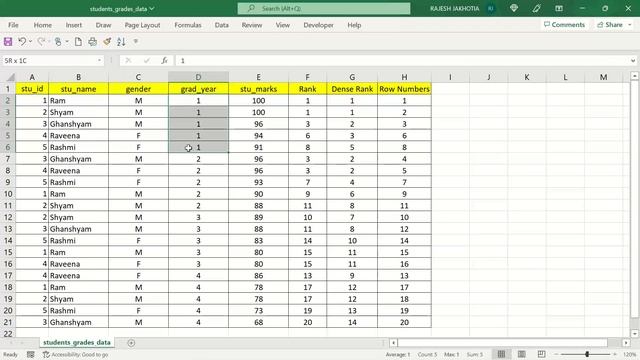
Task: Click the Insert Function fx icon
Action: pyautogui.click(x=164, y=60)
